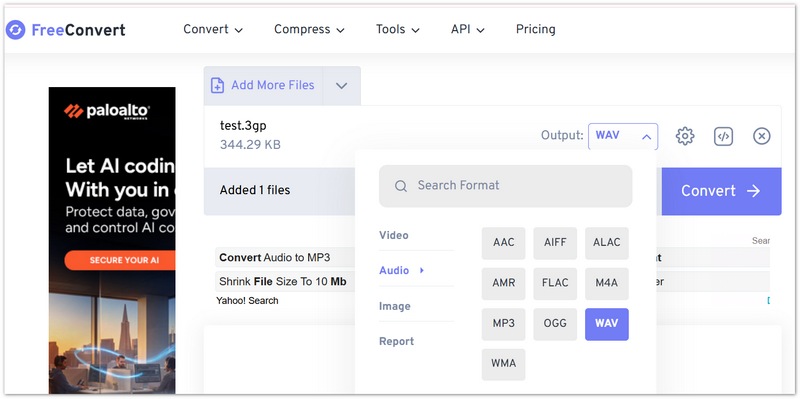Open the Tools menu
The width and height of the screenshot is (800, 399).
point(397,29)
